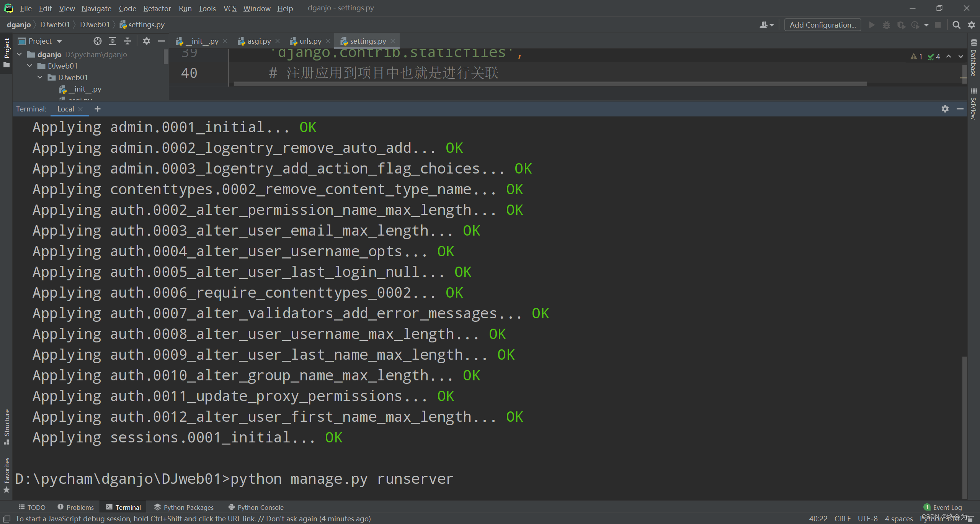Open the Terminal settings gear
This screenshot has width=980, height=524.
tap(945, 109)
